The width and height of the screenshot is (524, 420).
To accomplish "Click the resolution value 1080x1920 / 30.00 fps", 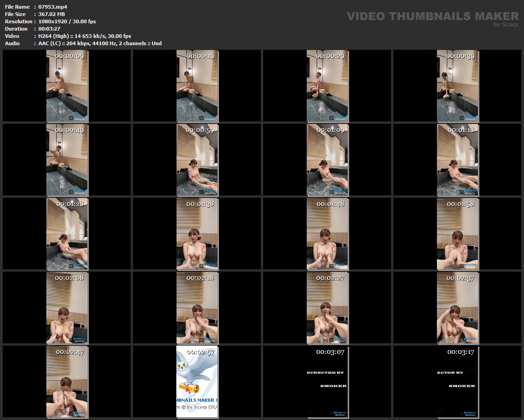I will point(67,21).
